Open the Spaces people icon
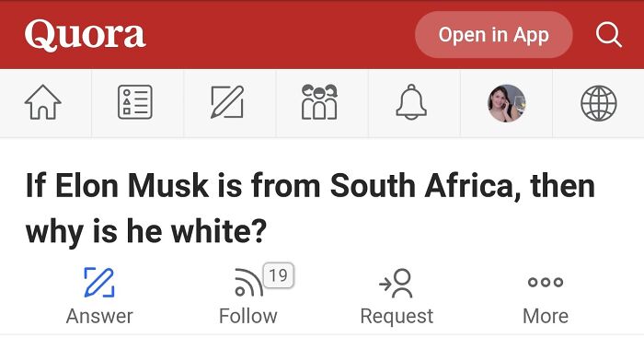The width and height of the screenshot is (644, 349). click(x=319, y=102)
